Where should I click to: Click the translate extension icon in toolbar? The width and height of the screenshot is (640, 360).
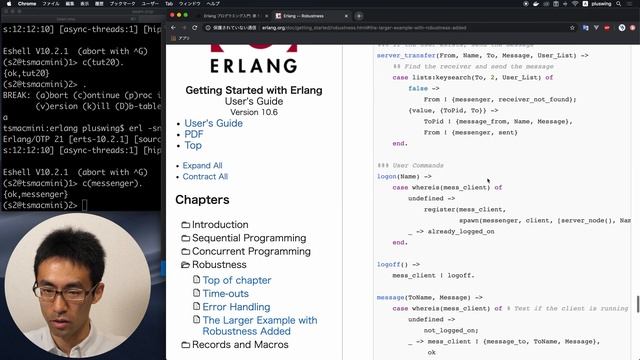tap(586, 28)
